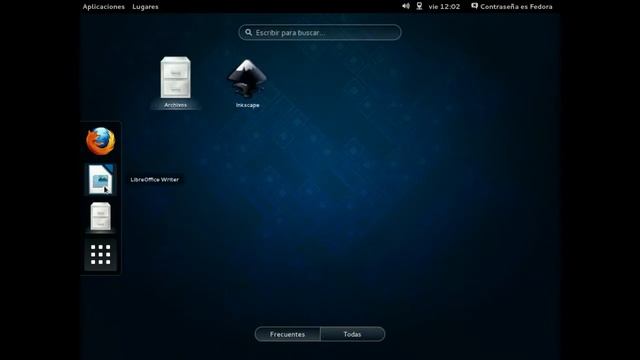The width and height of the screenshot is (640, 360).
Task: Click the magnifier icon in search field
Action: point(249,32)
